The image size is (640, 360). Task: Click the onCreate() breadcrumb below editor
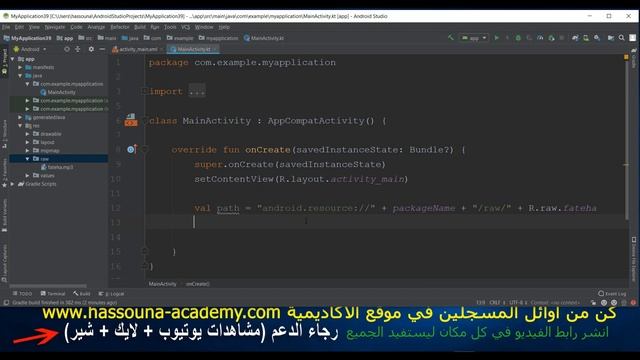198,284
